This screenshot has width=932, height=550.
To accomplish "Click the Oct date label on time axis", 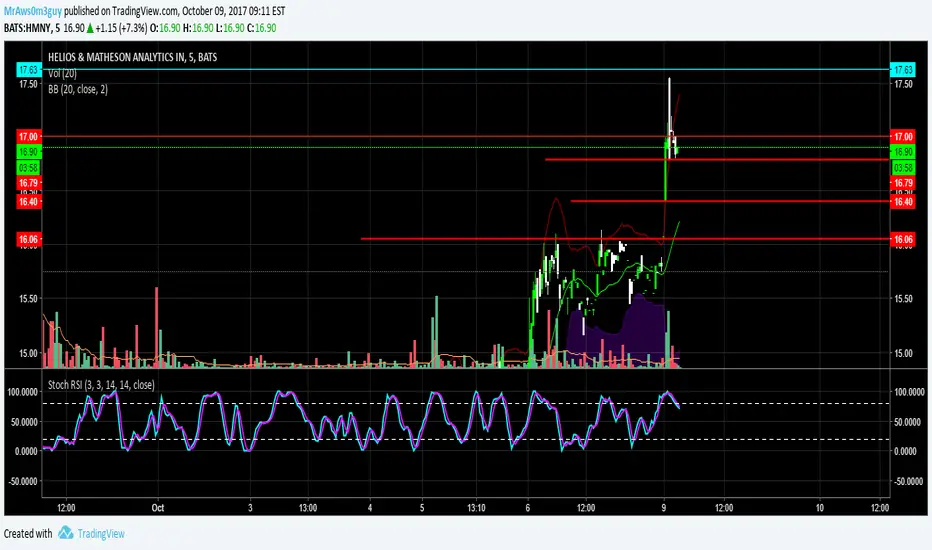I will tap(158, 508).
